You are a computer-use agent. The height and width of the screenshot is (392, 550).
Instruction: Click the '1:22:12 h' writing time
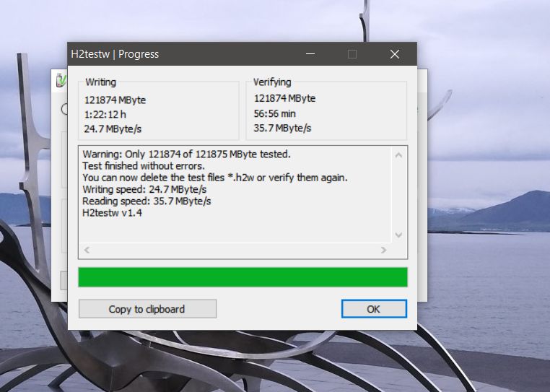[x=105, y=114]
